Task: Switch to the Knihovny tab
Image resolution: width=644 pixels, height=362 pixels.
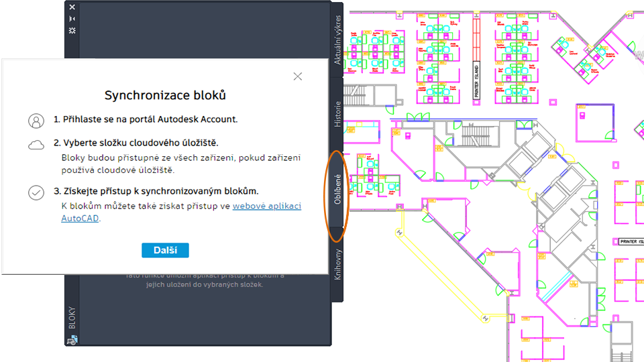Action: 337,265
